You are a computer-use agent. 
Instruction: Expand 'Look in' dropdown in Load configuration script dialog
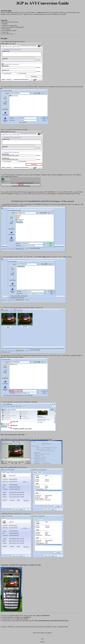tap(37, 213)
